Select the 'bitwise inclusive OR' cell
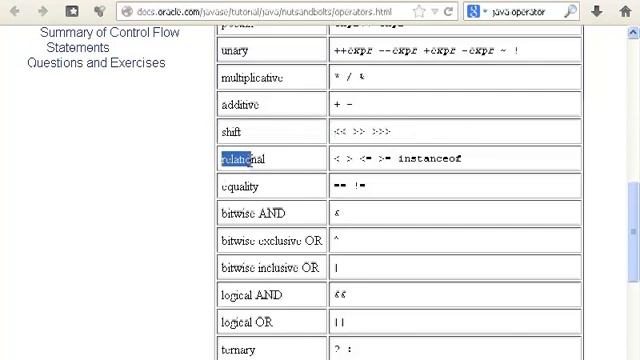 click(x=272, y=267)
